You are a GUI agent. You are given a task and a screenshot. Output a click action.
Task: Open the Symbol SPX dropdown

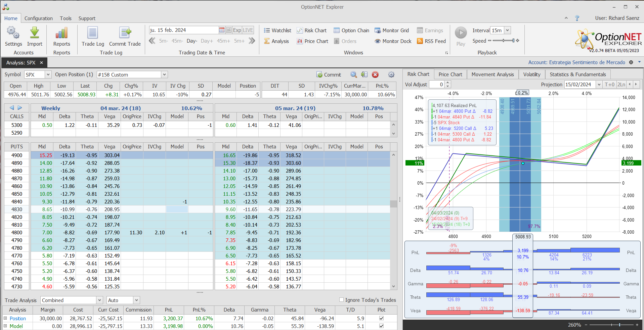pyautogui.click(x=48, y=75)
